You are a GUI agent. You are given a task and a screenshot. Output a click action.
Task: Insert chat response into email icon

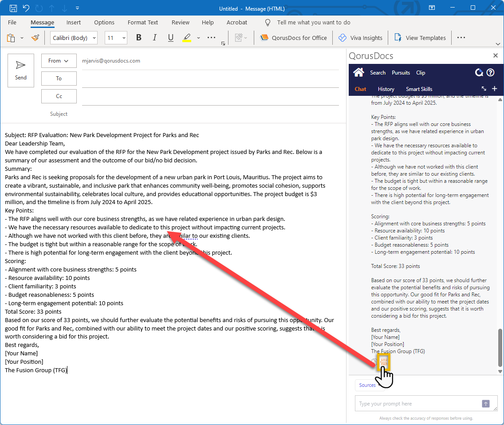[x=384, y=362]
